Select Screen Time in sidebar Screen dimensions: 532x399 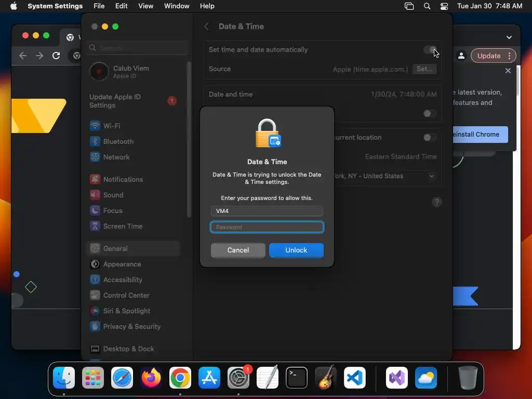(134, 227)
